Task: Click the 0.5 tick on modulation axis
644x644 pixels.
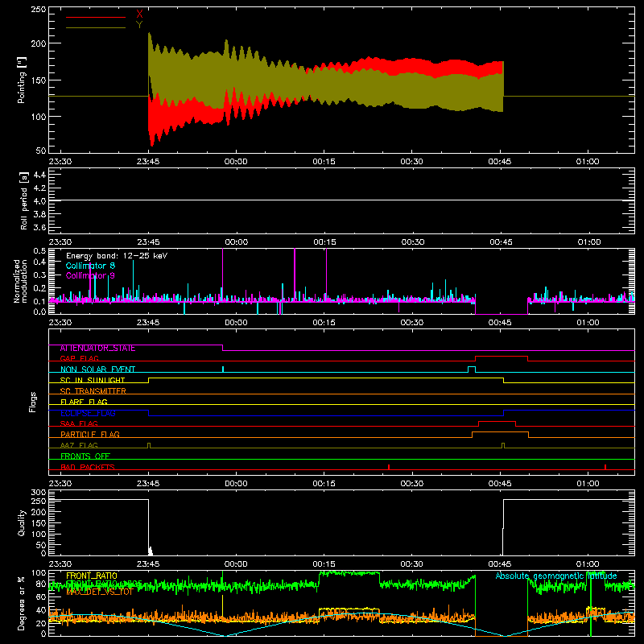Action: [39, 251]
